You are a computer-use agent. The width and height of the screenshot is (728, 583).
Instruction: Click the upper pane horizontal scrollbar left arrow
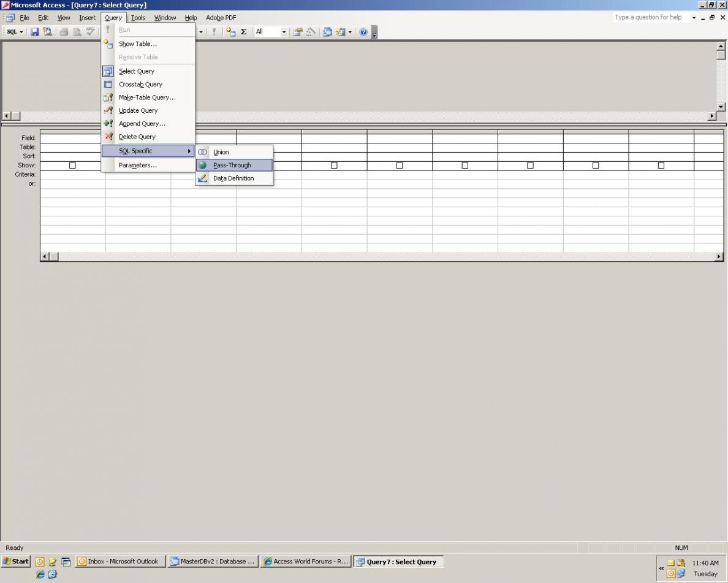pyautogui.click(x=7, y=116)
